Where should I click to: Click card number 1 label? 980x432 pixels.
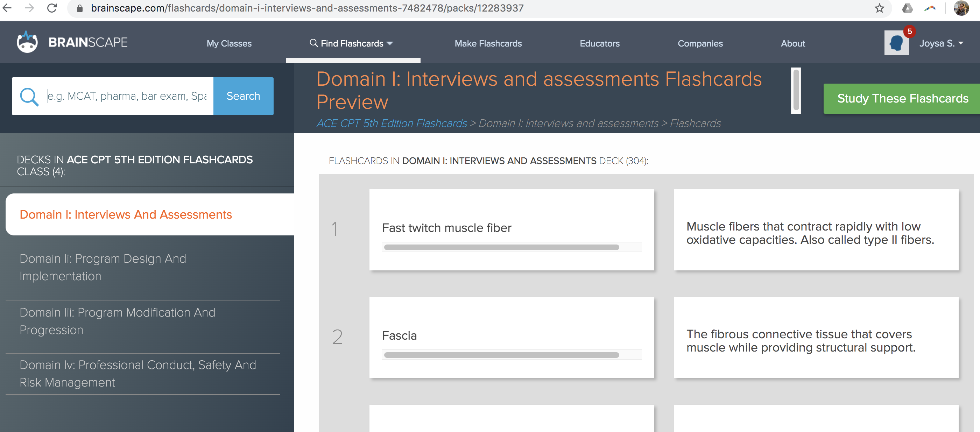coord(335,229)
